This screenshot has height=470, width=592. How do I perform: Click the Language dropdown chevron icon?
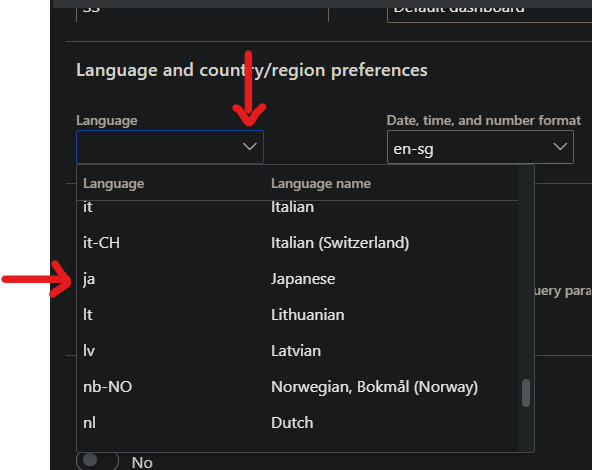(x=250, y=146)
